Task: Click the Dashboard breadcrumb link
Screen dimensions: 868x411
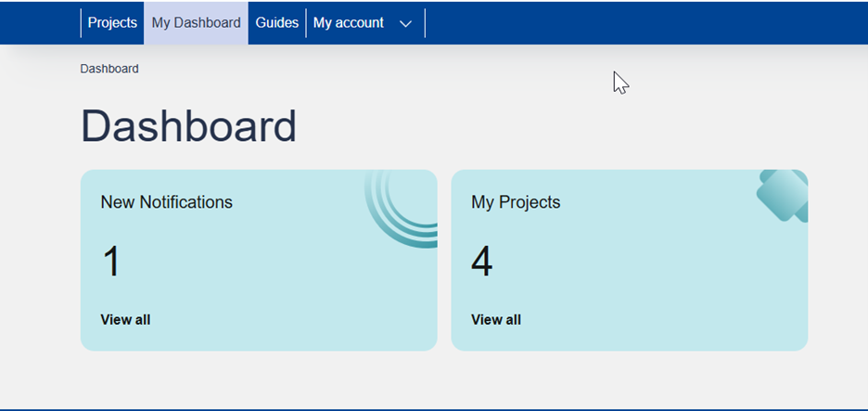Action: click(x=109, y=69)
